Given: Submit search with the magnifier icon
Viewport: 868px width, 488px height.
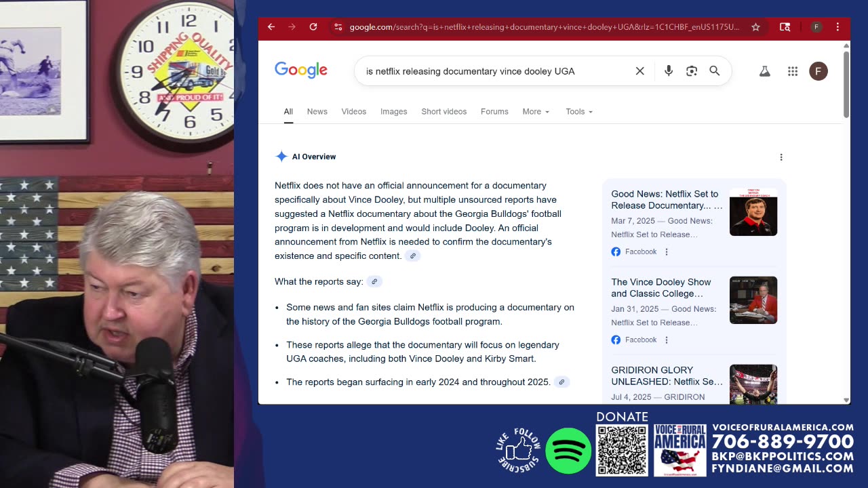Looking at the screenshot, I should click(x=715, y=71).
